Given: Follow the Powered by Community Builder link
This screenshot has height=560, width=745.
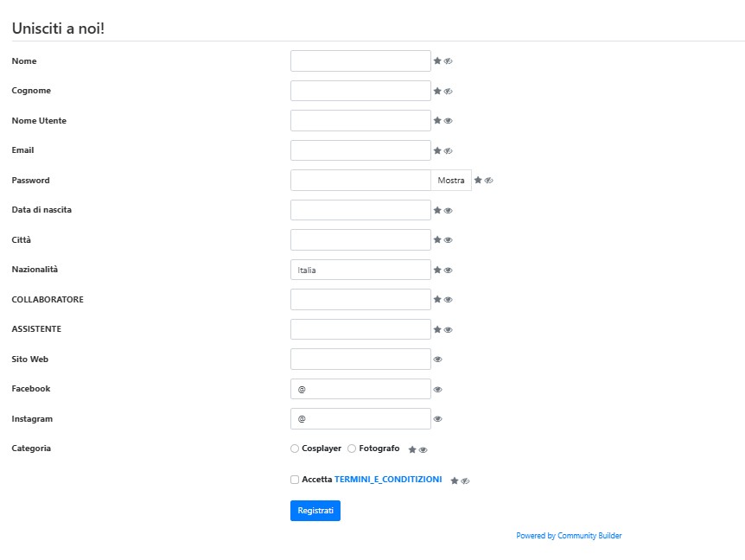Looking at the screenshot, I should (569, 536).
